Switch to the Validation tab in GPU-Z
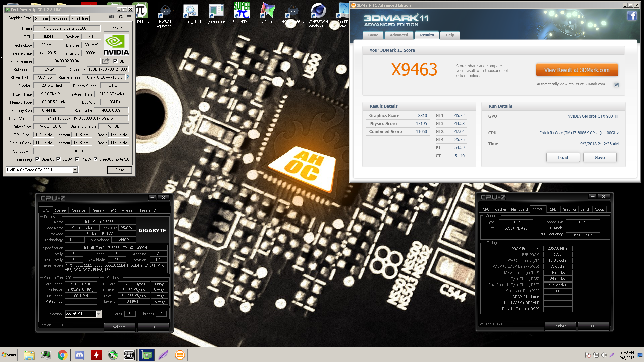Image resolution: width=644 pixels, height=362 pixels. pos(80,19)
